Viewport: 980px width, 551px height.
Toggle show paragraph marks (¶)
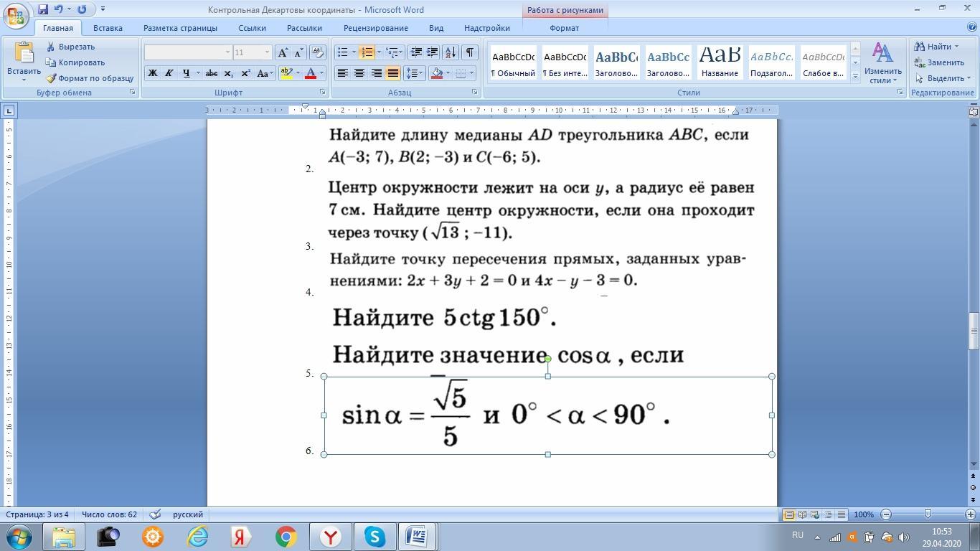pyautogui.click(x=469, y=52)
